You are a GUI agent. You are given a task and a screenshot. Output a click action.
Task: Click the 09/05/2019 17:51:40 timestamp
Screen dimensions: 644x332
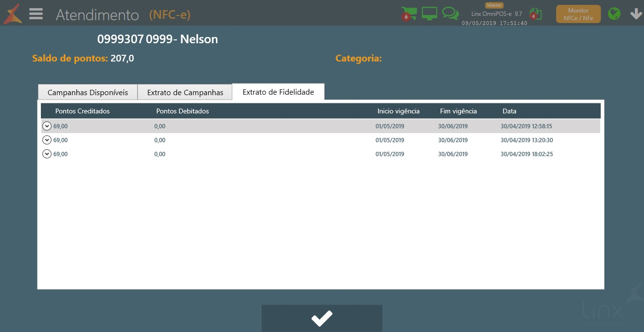click(x=494, y=23)
